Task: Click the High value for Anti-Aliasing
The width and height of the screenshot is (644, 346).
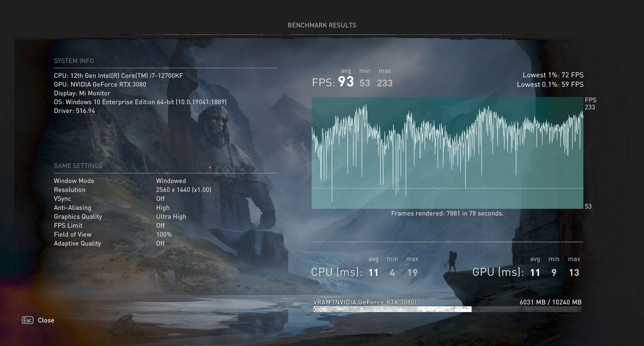Action: 163,208
